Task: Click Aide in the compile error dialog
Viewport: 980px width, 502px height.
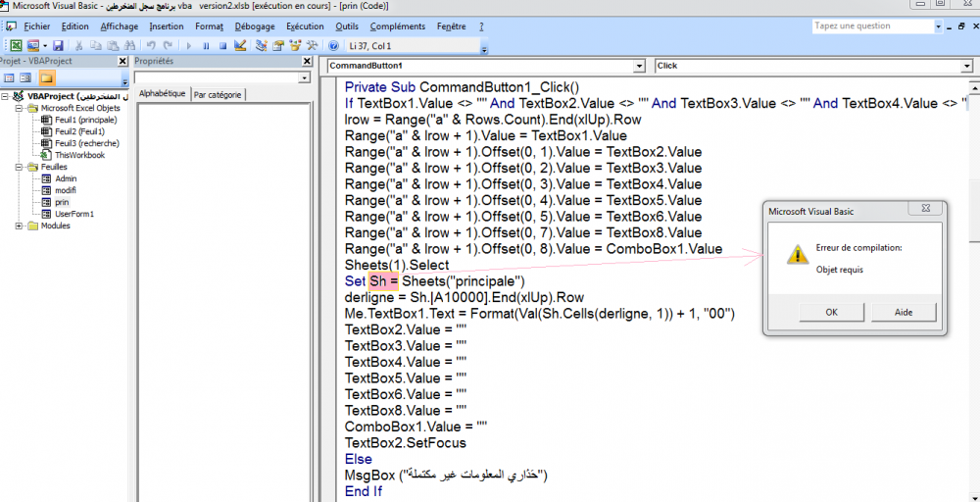Action: [x=904, y=312]
